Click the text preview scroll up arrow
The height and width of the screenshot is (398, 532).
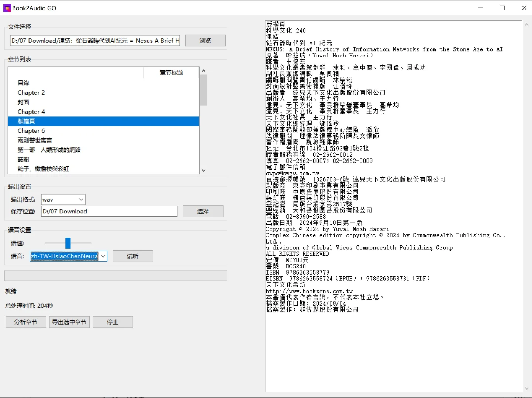(x=526, y=25)
